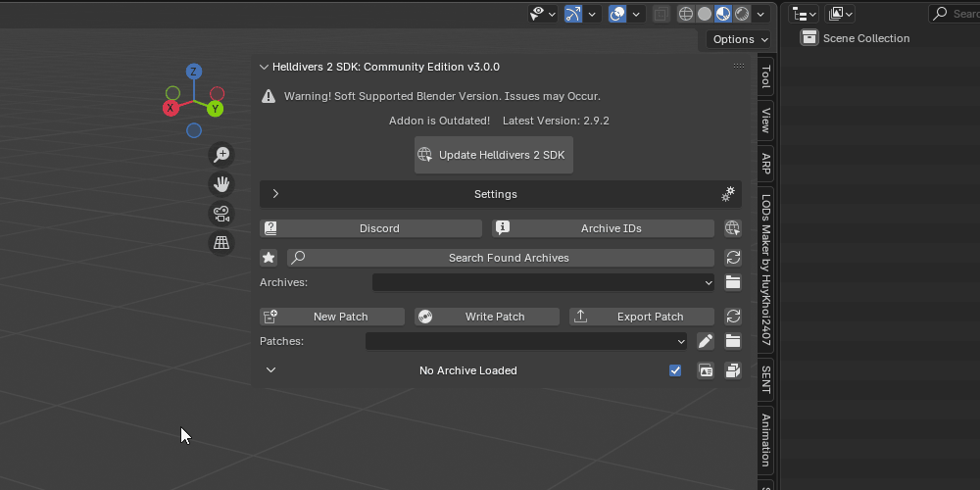Switch to the ARP sidebar tab
Screen dimensions: 980x490
coord(765,164)
